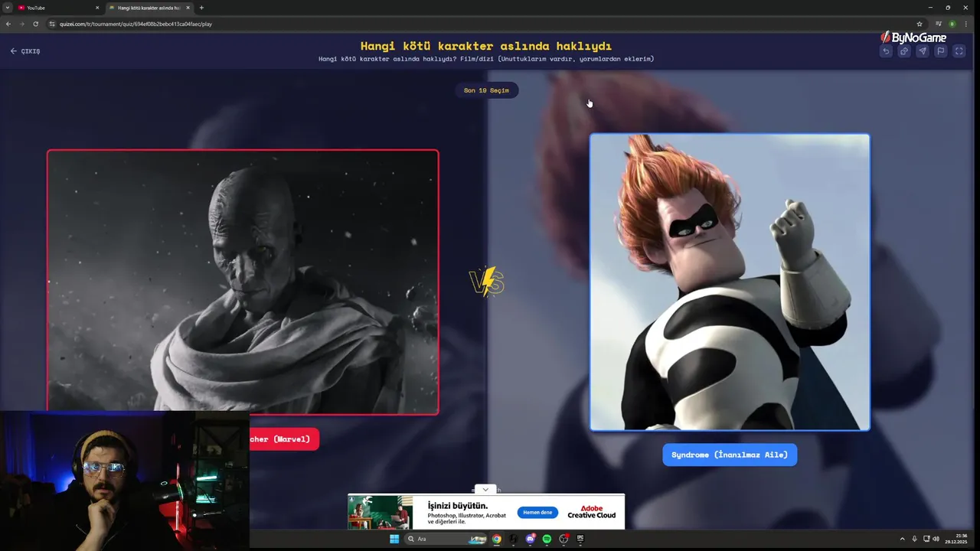Select the black-and-white Watcher image

point(243,282)
